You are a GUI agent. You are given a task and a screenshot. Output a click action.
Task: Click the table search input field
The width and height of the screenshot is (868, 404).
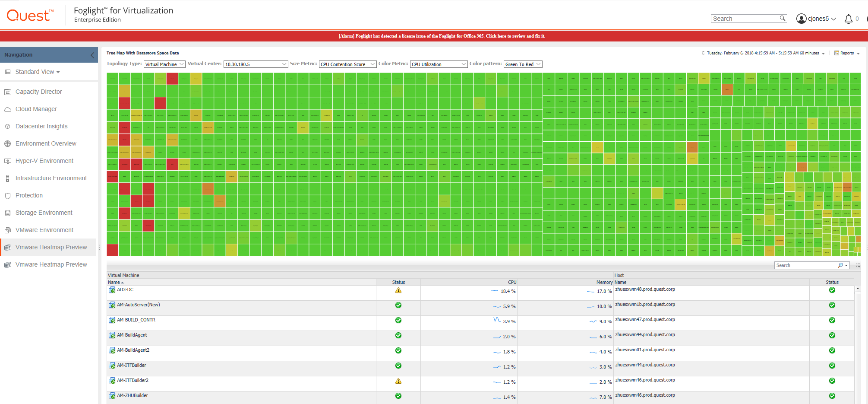click(x=805, y=265)
